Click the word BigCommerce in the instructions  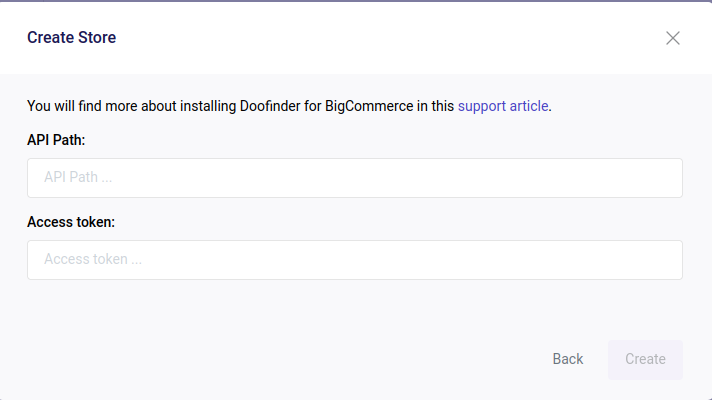pos(369,106)
